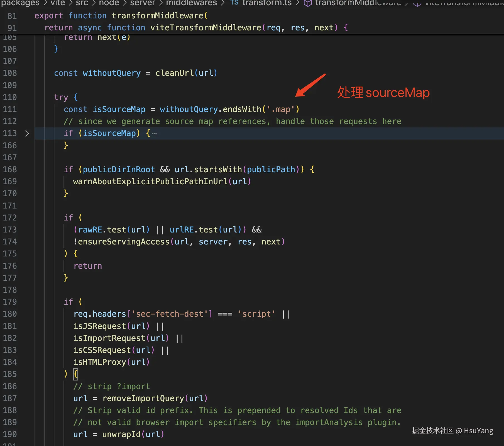Click the server argument on line 174
Viewport: 504px width, 446px height.
pyautogui.click(x=213, y=242)
